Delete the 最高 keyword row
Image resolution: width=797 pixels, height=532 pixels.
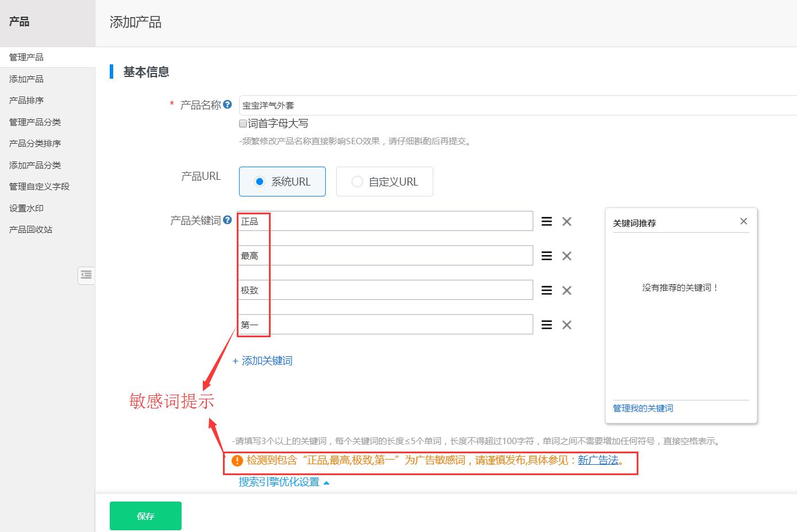pos(567,256)
